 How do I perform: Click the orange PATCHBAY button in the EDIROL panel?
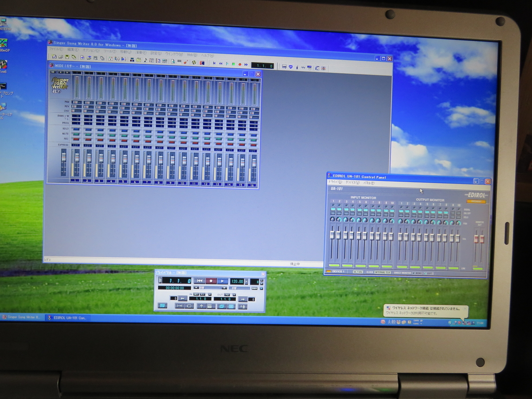(x=476, y=201)
